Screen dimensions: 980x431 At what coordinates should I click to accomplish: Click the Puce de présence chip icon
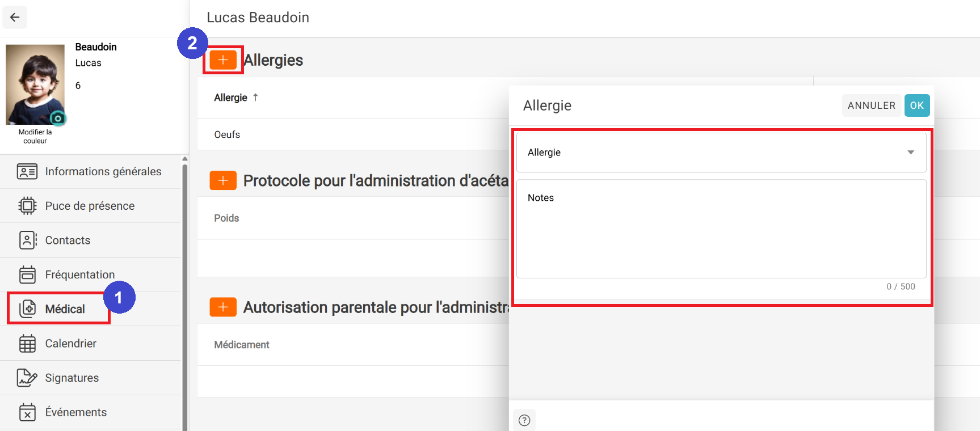click(27, 206)
